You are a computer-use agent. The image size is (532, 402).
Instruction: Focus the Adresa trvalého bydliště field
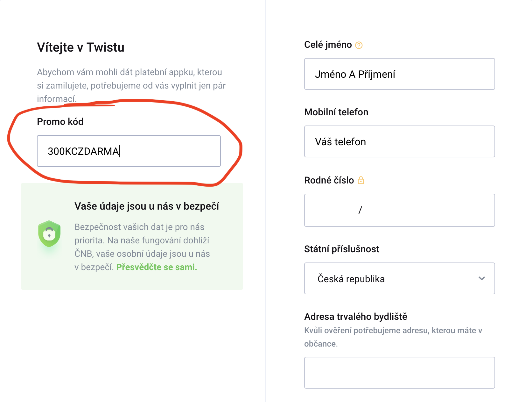click(x=399, y=373)
